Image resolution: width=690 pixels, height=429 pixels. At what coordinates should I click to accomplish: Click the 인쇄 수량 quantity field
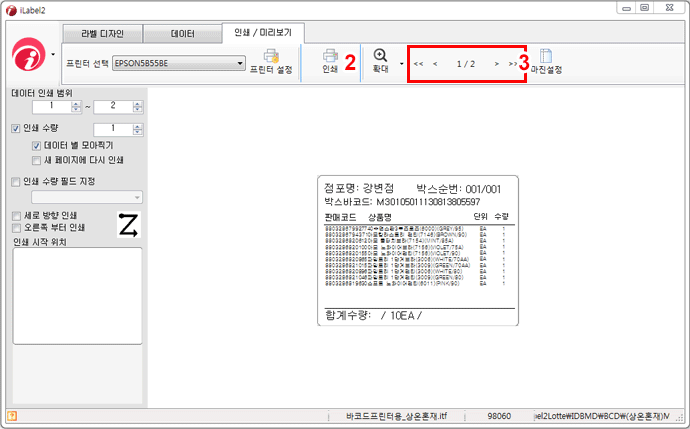click(x=113, y=129)
